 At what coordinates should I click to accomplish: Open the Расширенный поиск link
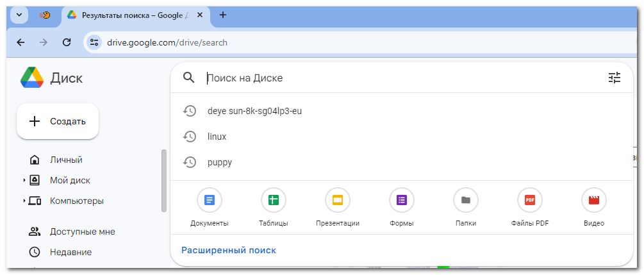click(x=229, y=250)
